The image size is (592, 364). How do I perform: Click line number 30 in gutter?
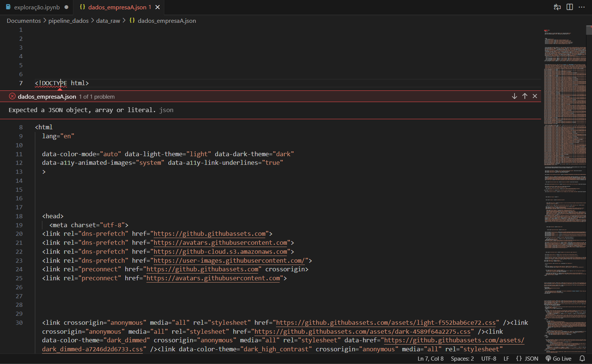pyautogui.click(x=19, y=323)
